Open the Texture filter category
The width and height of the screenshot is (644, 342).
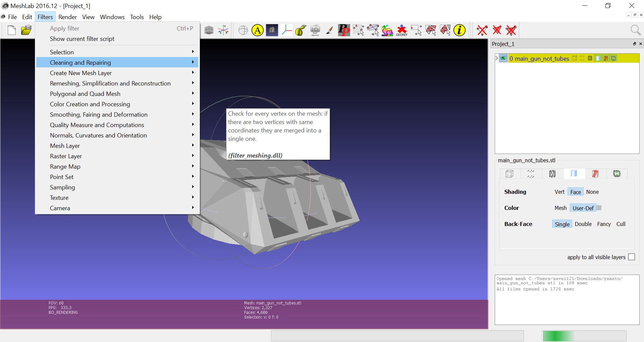[117, 197]
